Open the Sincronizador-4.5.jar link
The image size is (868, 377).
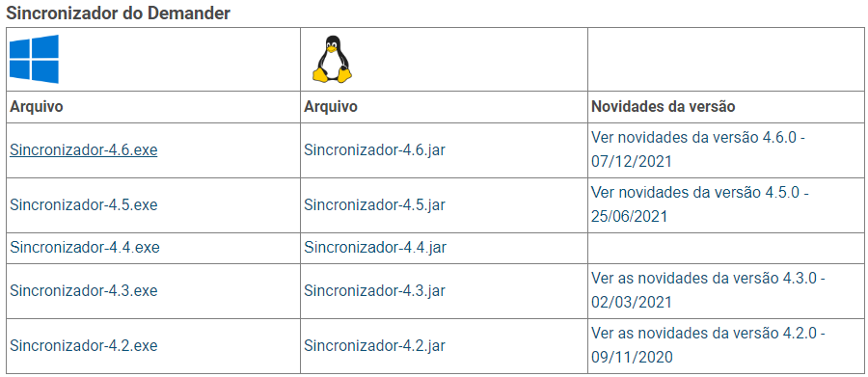[375, 204]
